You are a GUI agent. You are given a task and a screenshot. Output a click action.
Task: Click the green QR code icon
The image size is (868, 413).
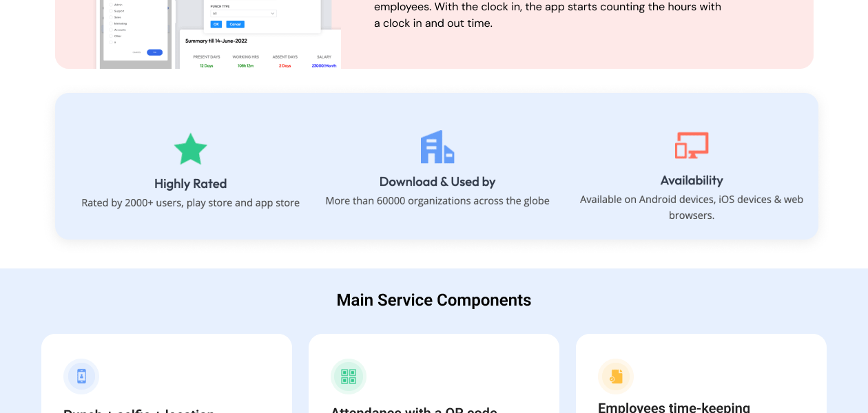[349, 377]
